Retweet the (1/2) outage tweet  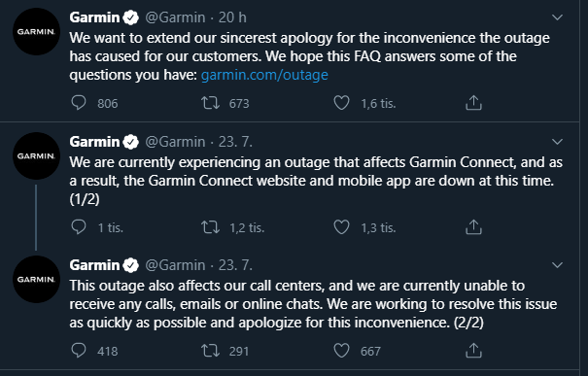pyautogui.click(x=210, y=227)
